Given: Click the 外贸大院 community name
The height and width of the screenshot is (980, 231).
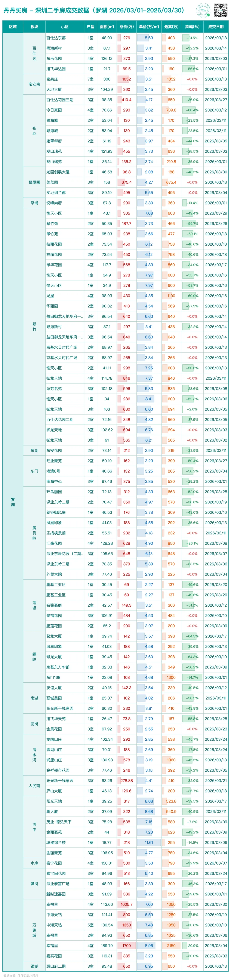Looking at the screenshot, I should coord(54,574).
